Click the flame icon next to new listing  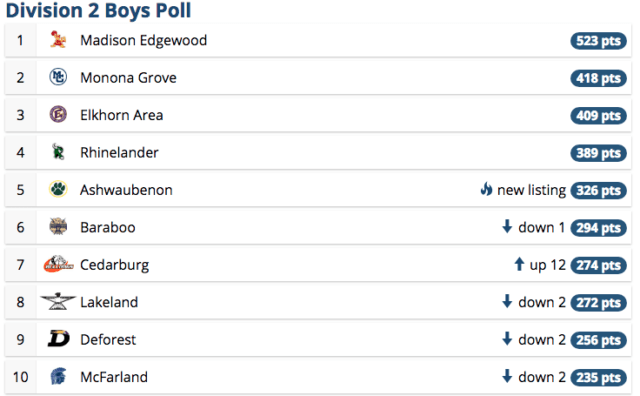[x=486, y=189]
